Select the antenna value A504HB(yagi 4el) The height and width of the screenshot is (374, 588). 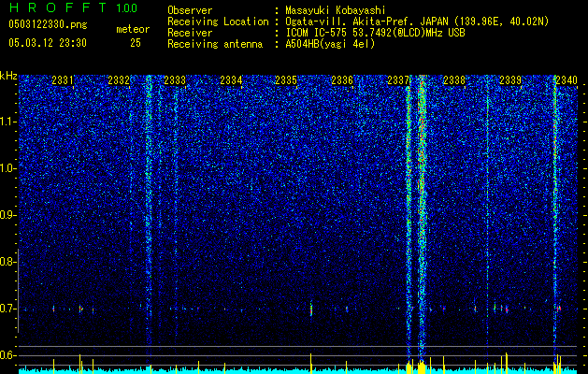click(330, 44)
